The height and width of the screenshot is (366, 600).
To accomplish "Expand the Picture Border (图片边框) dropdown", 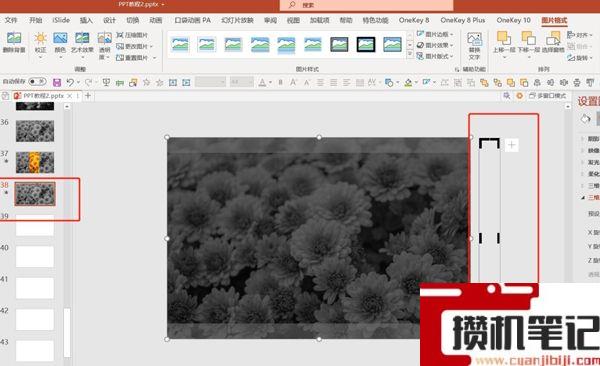I will 435,34.
